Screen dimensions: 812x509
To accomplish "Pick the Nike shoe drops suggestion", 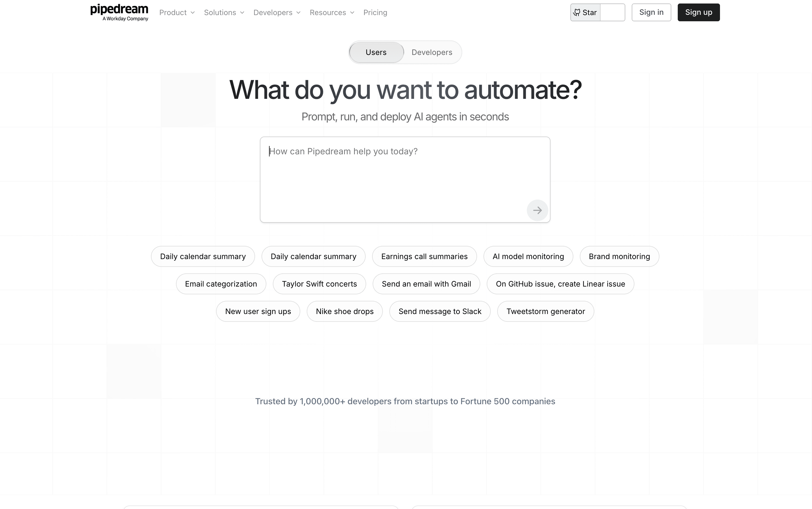I will (345, 311).
